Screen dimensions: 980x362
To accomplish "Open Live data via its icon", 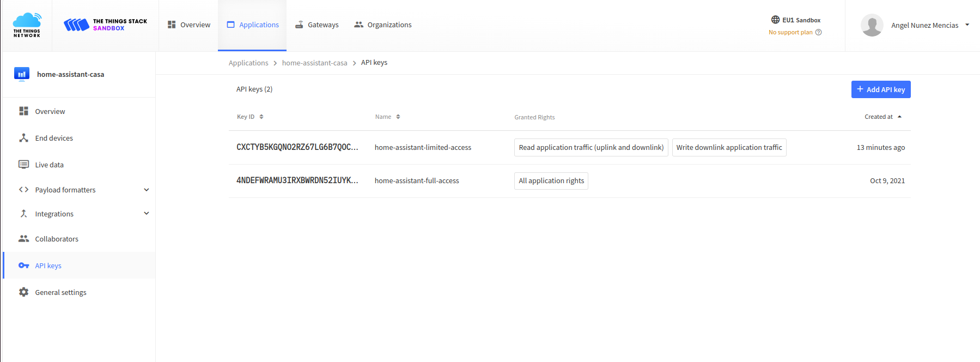I will point(23,165).
